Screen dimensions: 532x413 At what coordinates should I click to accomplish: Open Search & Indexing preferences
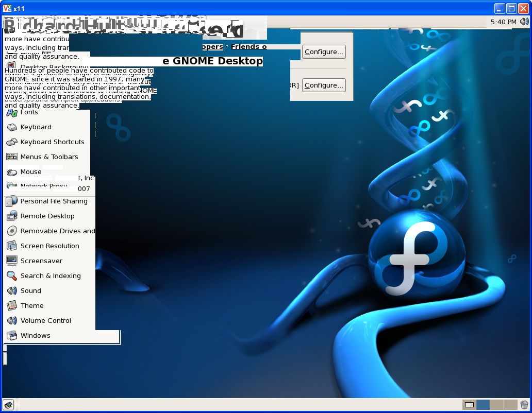click(x=51, y=276)
